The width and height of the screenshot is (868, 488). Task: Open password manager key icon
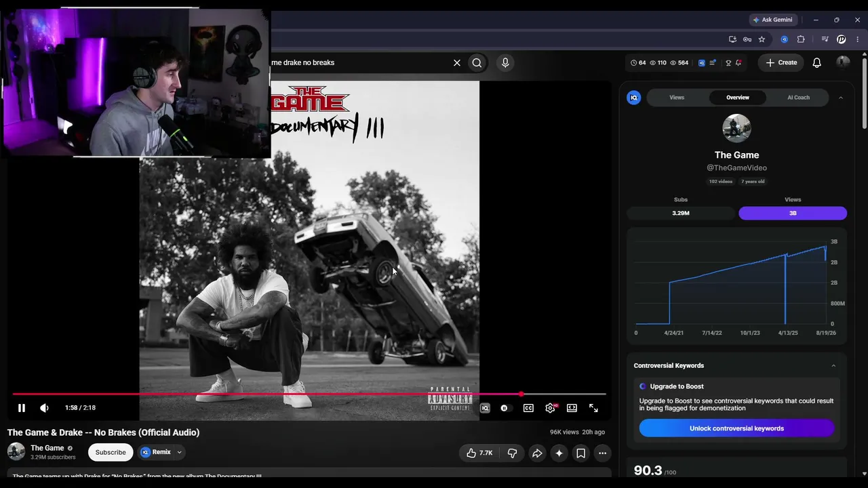(747, 39)
